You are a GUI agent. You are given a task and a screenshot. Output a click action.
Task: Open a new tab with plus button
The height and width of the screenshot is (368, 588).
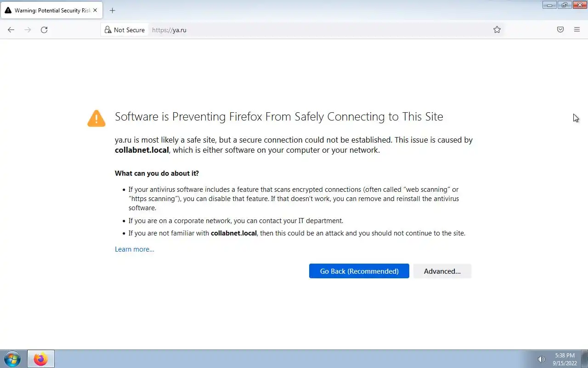click(x=112, y=10)
